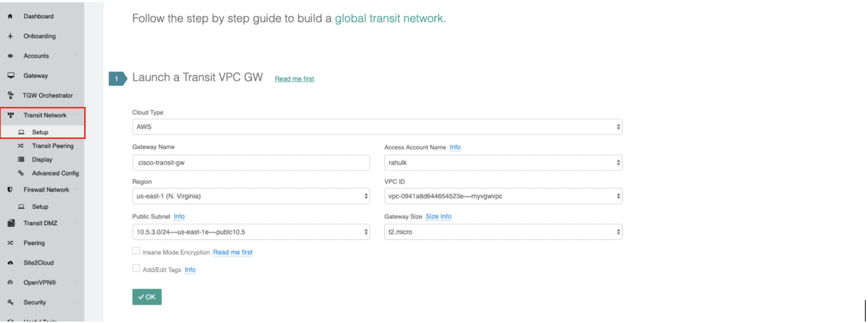Image resolution: width=868 pixels, height=323 pixels.
Task: Click the Firewall Network shield icon
Action: click(10, 190)
